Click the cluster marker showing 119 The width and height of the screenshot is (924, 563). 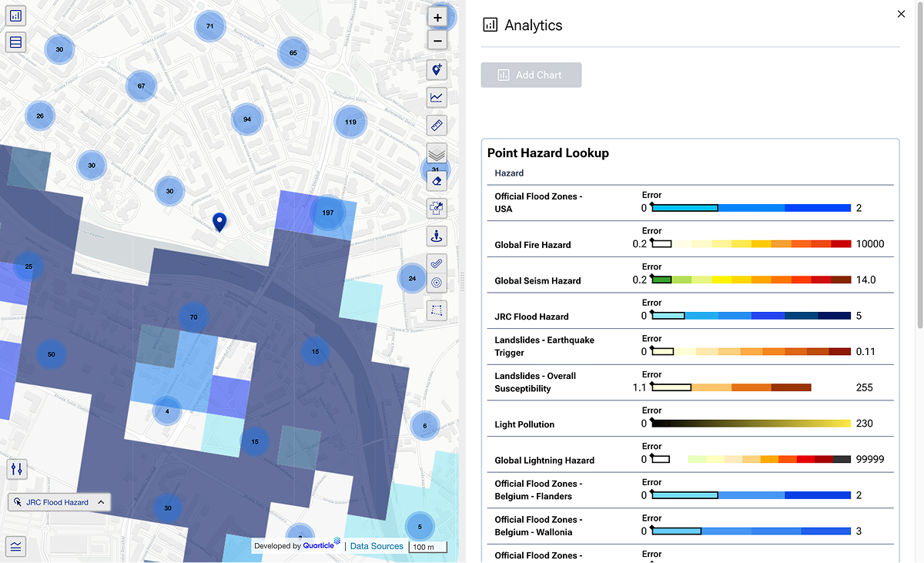(350, 122)
